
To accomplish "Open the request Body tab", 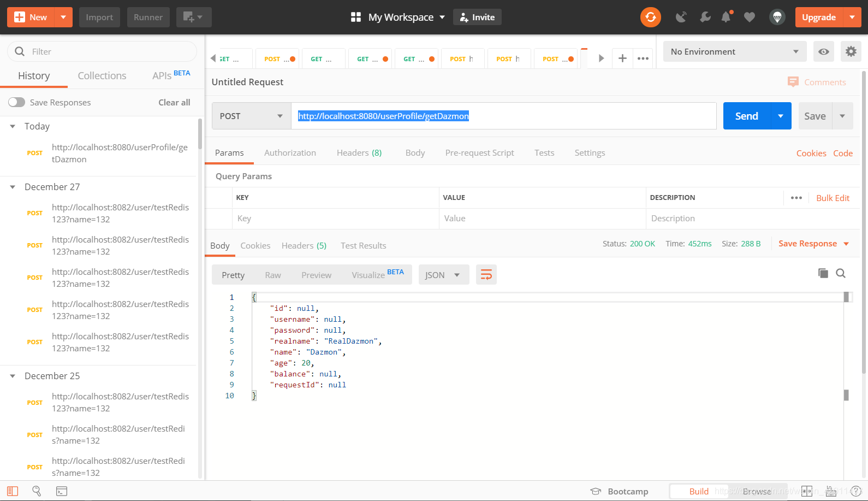I will pos(415,153).
